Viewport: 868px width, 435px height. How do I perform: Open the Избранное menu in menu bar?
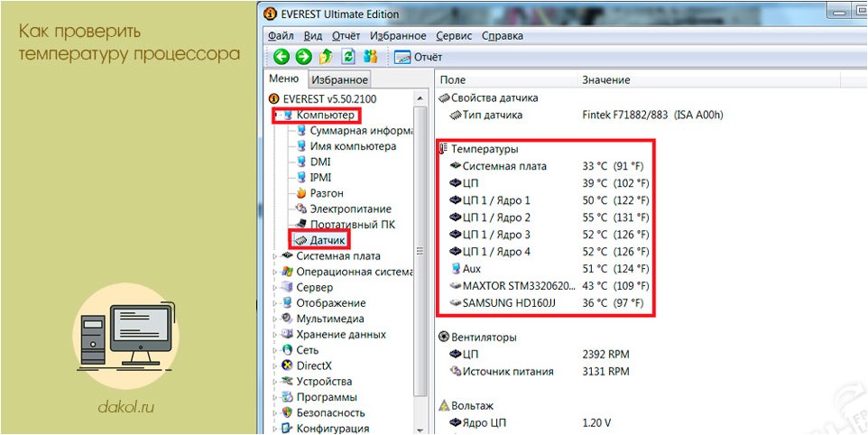(398, 36)
